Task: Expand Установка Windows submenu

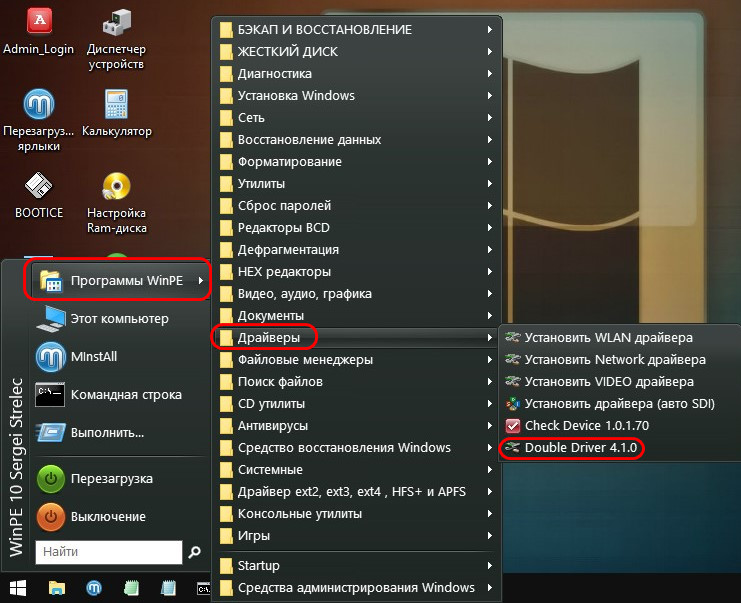Action: point(357,95)
